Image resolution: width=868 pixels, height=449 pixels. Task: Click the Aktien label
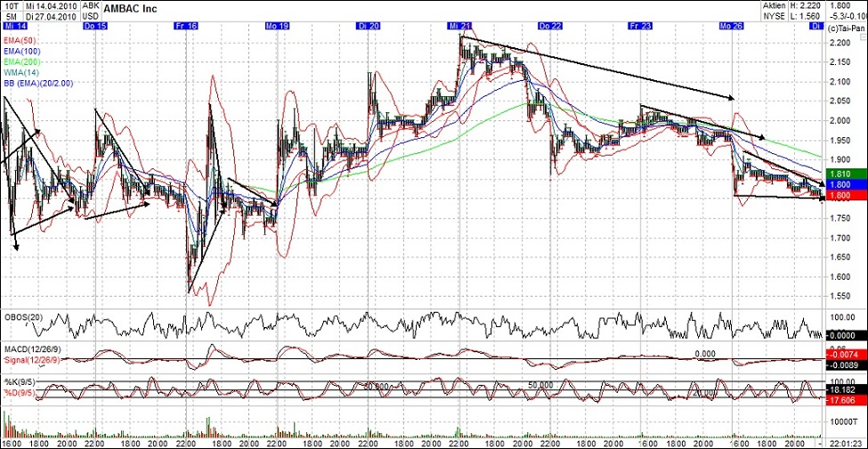point(774,5)
